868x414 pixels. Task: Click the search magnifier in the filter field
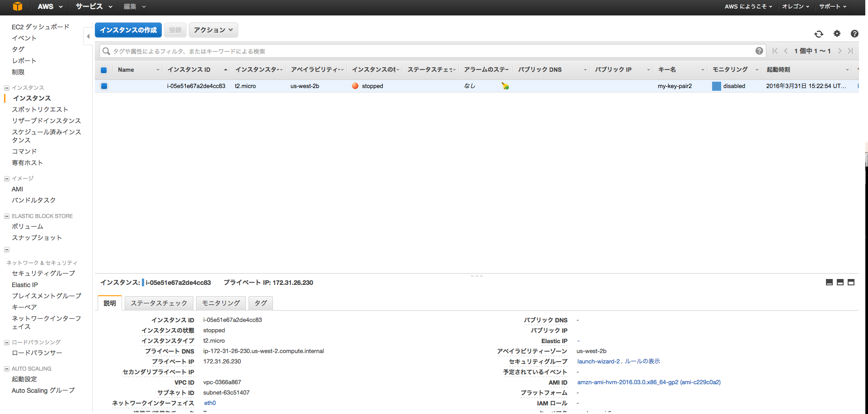pyautogui.click(x=106, y=51)
